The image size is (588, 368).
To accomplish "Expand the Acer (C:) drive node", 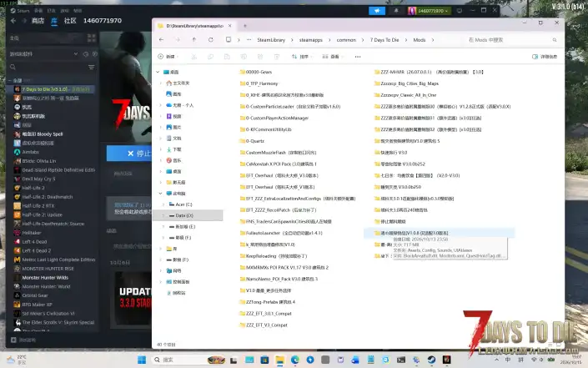I will point(163,204).
